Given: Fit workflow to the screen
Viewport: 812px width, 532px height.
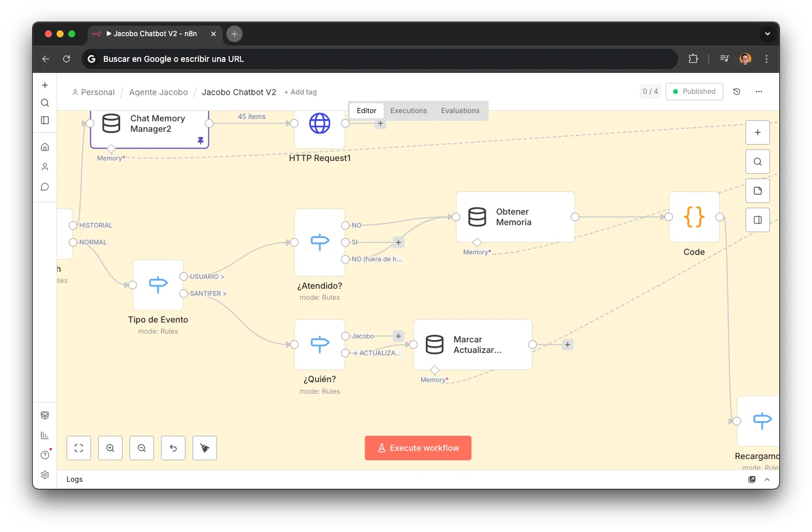Looking at the screenshot, I should point(78,448).
